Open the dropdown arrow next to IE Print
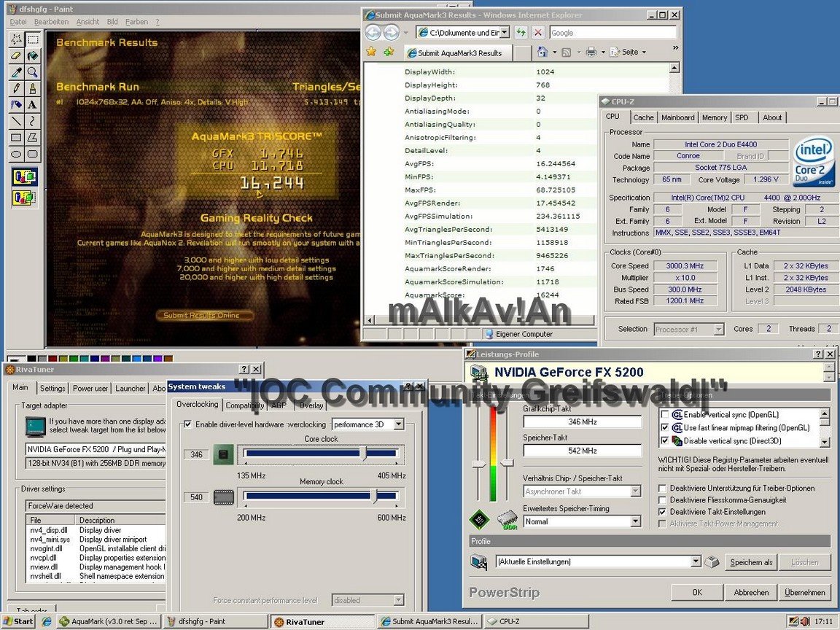The image size is (840, 630). (603, 52)
